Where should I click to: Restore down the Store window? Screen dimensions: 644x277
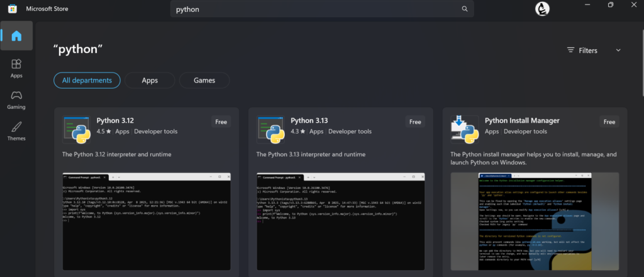[611, 4]
